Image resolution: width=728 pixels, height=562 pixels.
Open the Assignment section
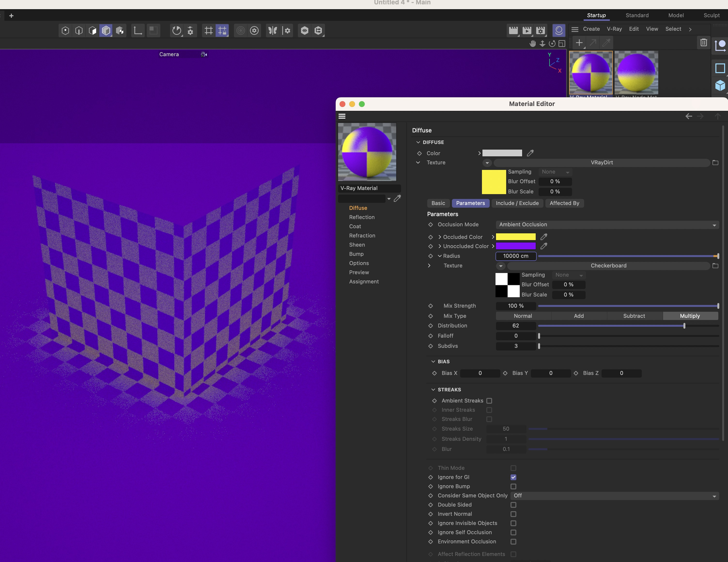pos(364,281)
